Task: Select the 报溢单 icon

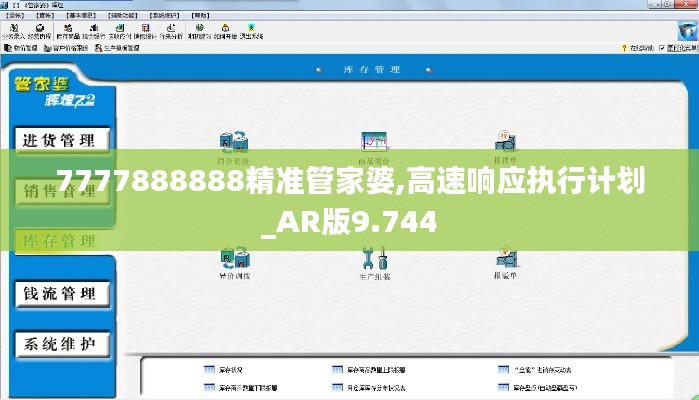Action: (505, 259)
